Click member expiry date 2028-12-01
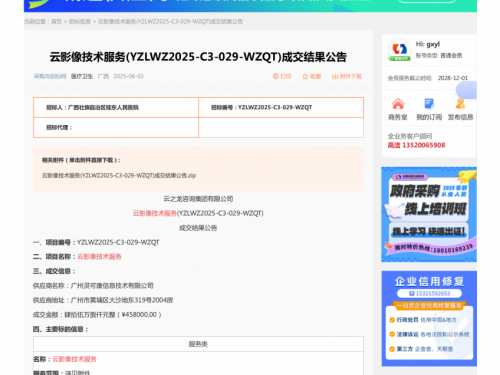This screenshot has width=500, height=375. [453, 78]
